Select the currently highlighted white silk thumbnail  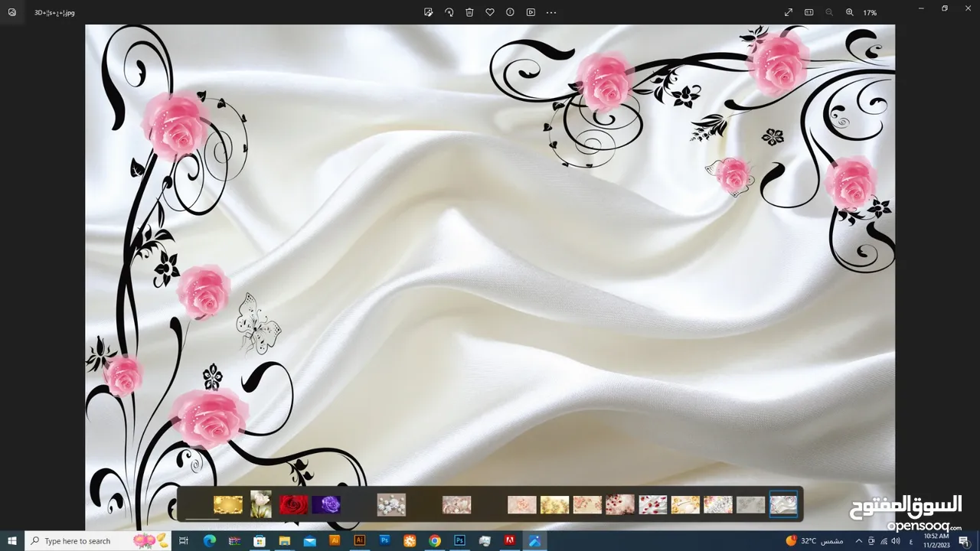click(783, 505)
